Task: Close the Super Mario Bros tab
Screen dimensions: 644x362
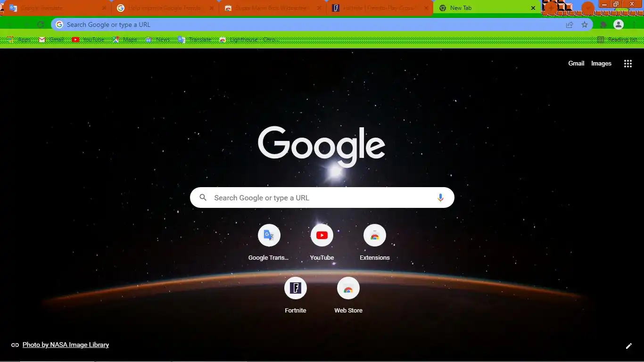Action: 319,8
